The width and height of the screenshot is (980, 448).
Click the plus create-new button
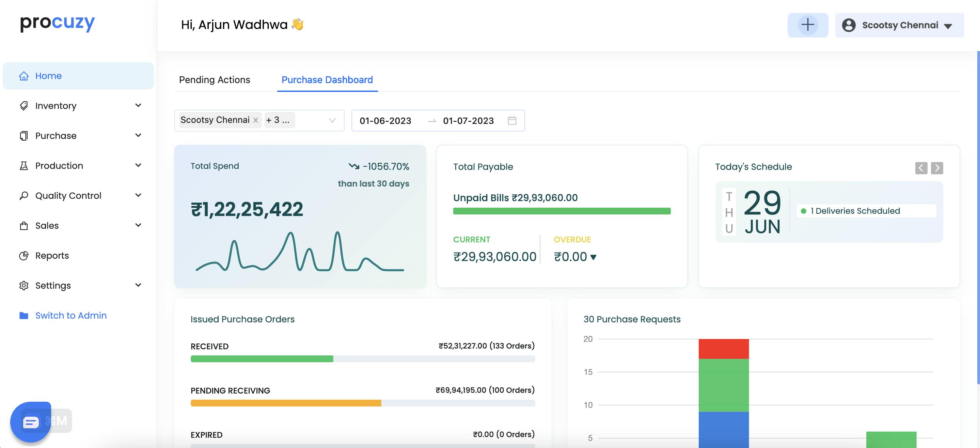coord(807,25)
